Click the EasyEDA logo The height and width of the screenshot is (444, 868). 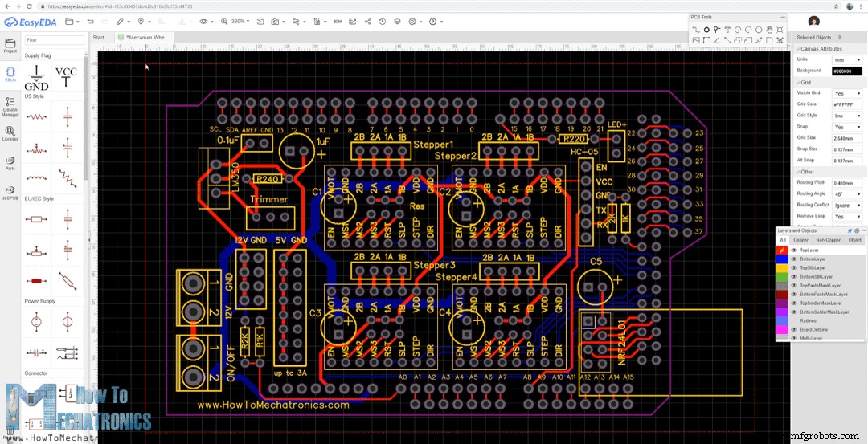(29, 21)
